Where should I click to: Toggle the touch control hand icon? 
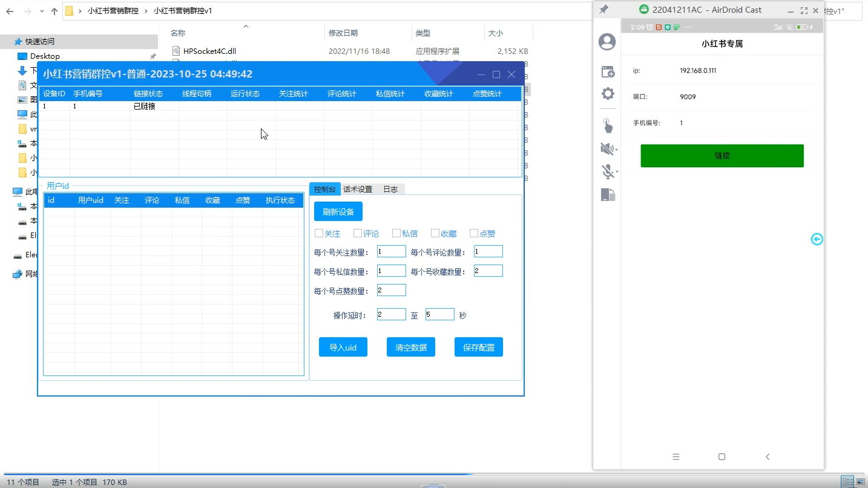pos(607,125)
